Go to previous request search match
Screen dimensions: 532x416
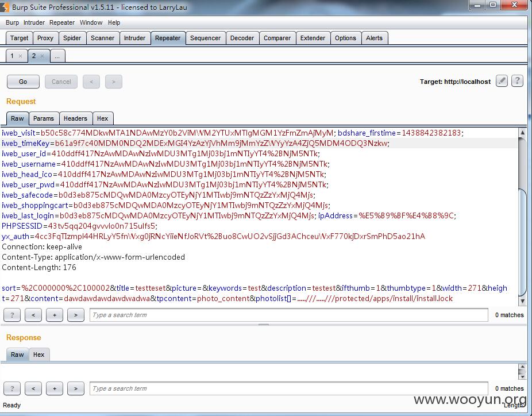click(x=33, y=315)
